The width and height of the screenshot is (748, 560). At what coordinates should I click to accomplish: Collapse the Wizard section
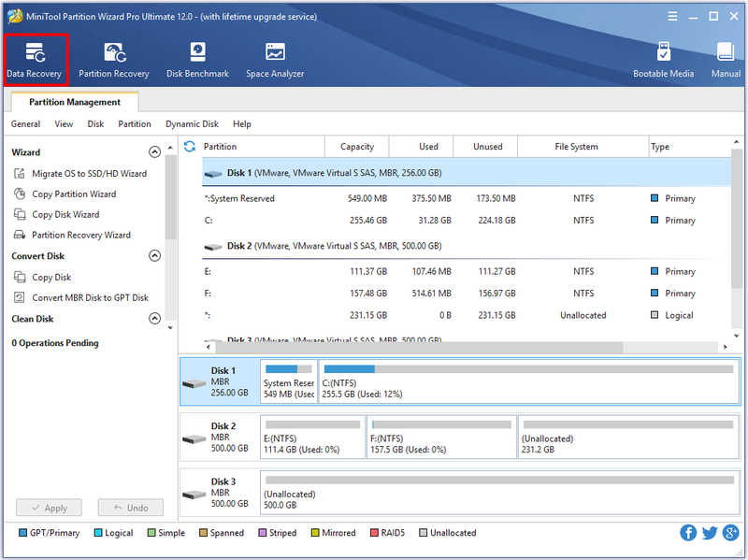[154, 152]
